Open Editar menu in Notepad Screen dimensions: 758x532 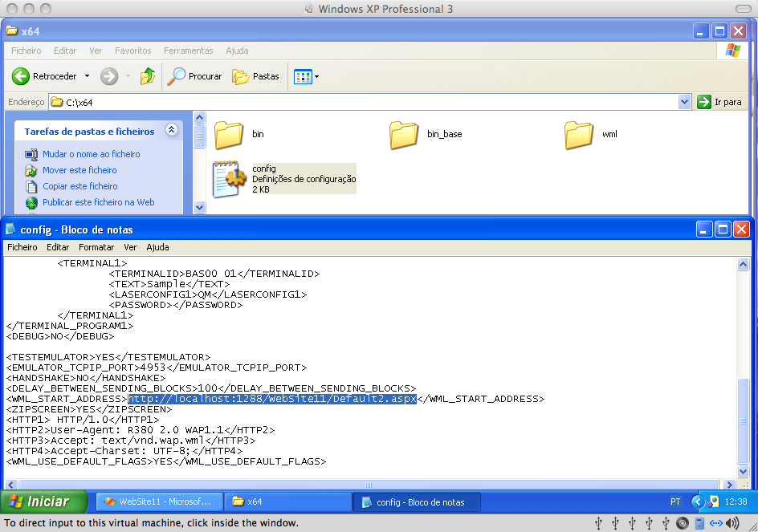[58, 247]
